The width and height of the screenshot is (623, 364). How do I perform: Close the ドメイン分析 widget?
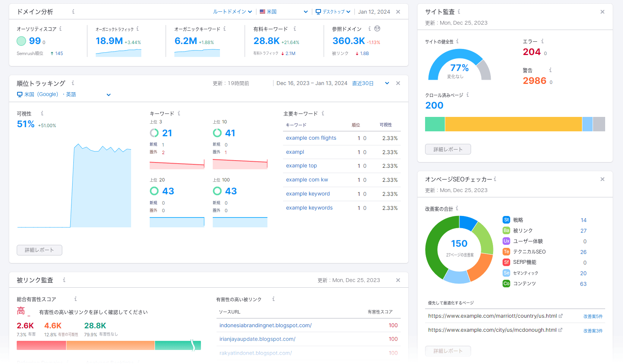tap(398, 12)
